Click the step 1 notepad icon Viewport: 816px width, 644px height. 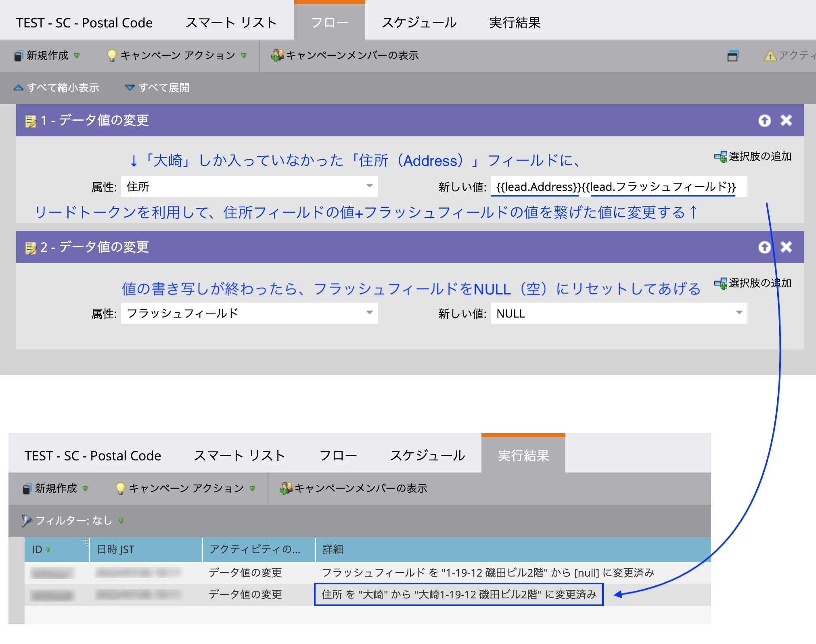[x=31, y=121]
